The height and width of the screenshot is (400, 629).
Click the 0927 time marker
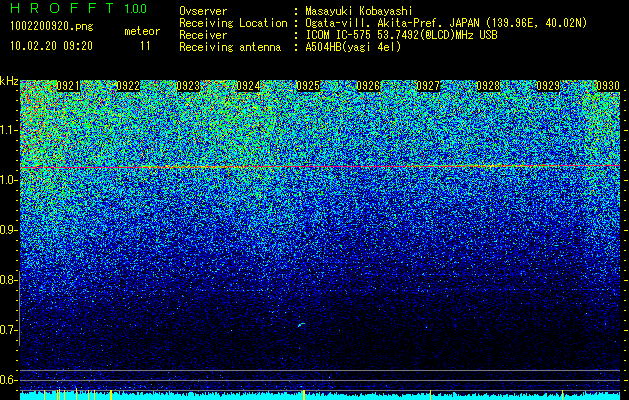[x=428, y=86]
